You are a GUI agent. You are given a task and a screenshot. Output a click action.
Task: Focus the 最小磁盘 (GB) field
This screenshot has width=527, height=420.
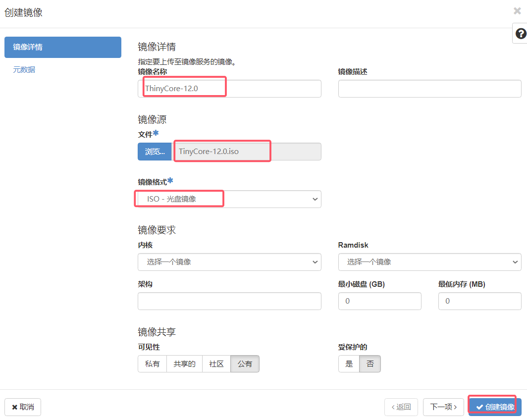click(x=380, y=301)
